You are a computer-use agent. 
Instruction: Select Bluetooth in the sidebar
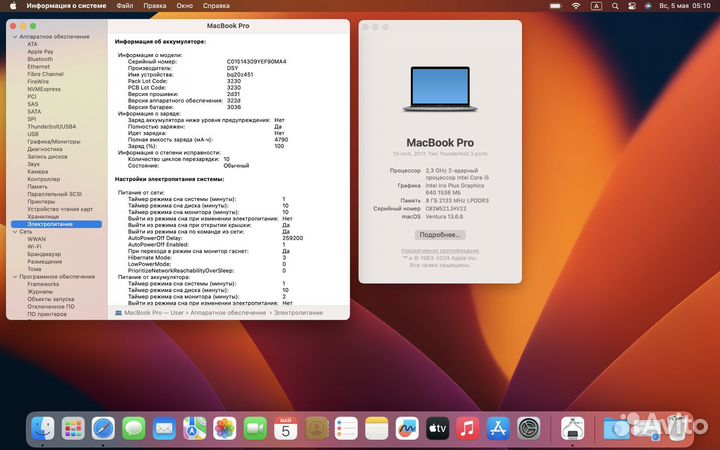pos(40,59)
